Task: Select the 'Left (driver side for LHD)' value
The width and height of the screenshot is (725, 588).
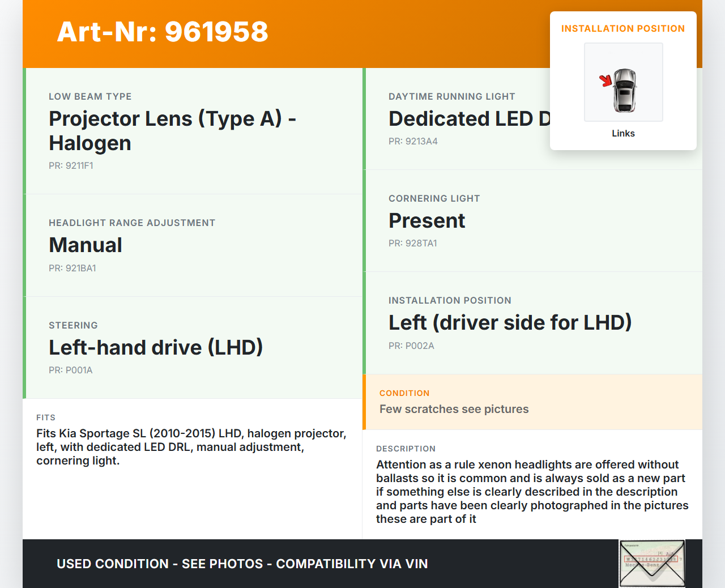Action: pyautogui.click(x=510, y=323)
